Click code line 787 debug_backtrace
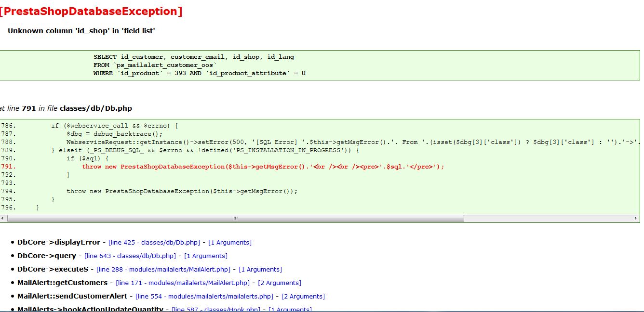Image resolution: width=644 pixels, height=312 pixels. (115, 134)
